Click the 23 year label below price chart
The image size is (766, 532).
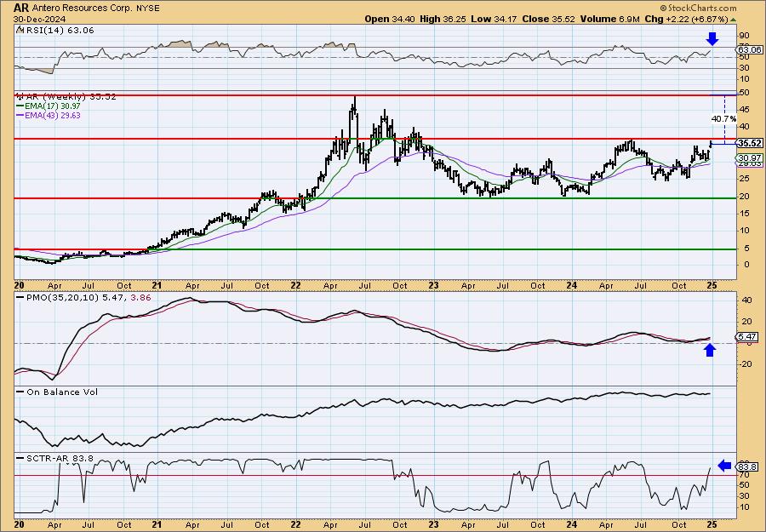tap(433, 285)
